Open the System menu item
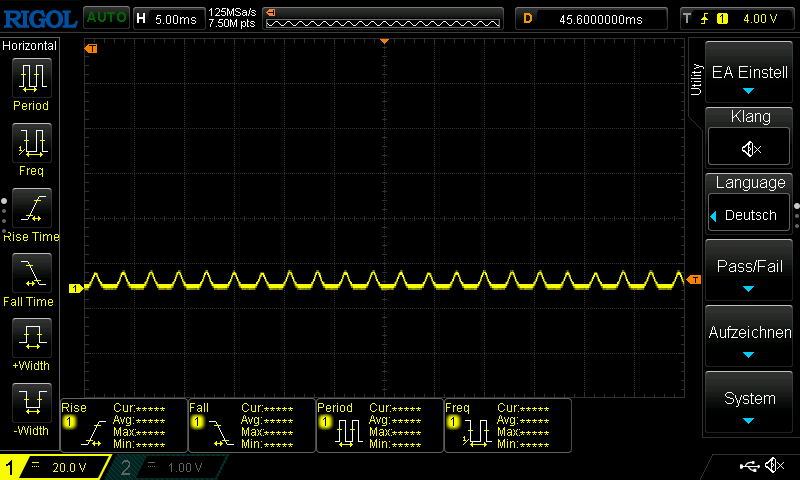This screenshot has height=480, width=800. pos(749,404)
